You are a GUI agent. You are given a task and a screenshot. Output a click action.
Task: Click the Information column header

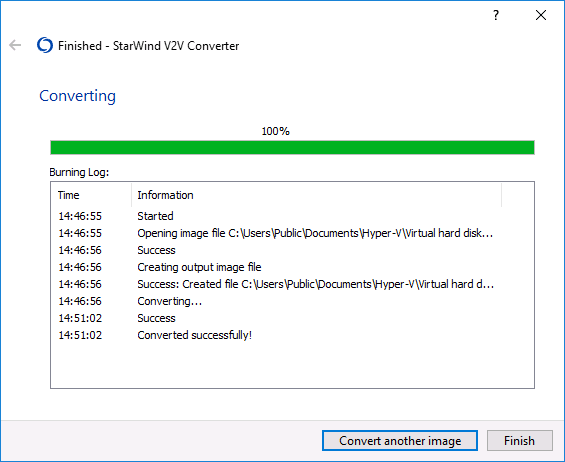[316, 195]
